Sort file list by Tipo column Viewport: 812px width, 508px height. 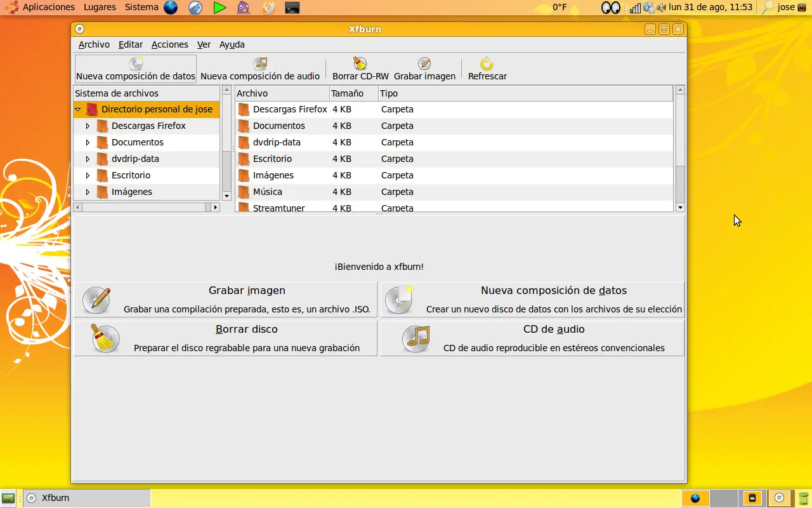coord(525,93)
